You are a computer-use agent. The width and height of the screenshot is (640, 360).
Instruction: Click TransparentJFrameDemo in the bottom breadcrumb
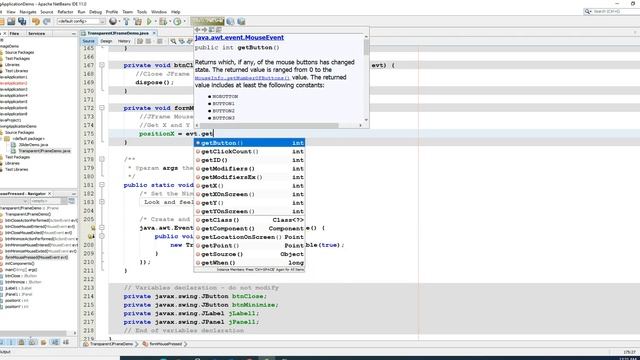[111, 344]
